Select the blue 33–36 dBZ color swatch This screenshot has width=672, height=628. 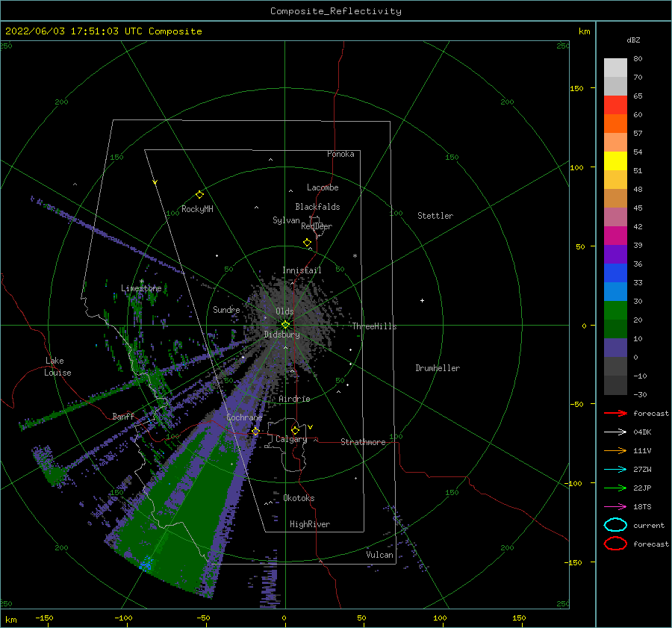[615, 273]
